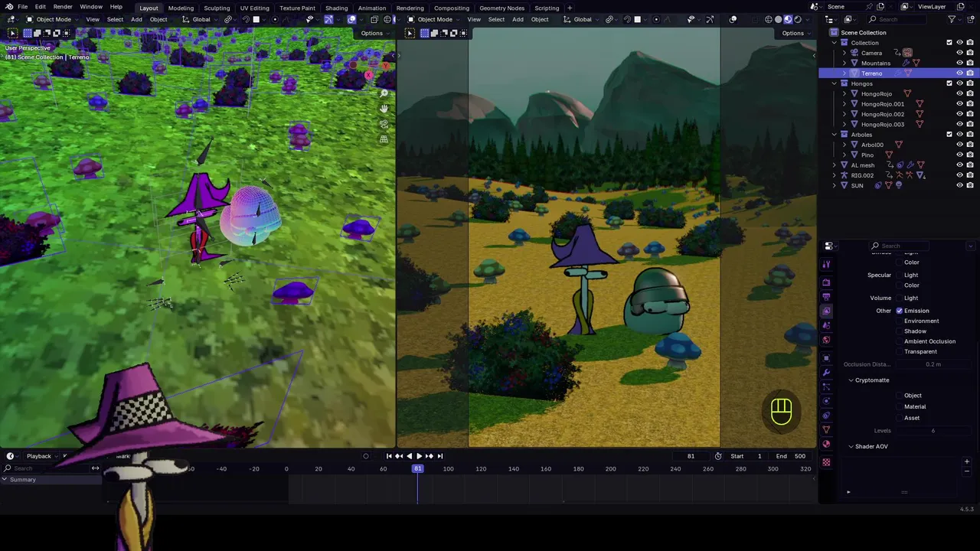The image size is (980, 551).
Task: Expand the Camera item in outliner
Action: click(844, 53)
